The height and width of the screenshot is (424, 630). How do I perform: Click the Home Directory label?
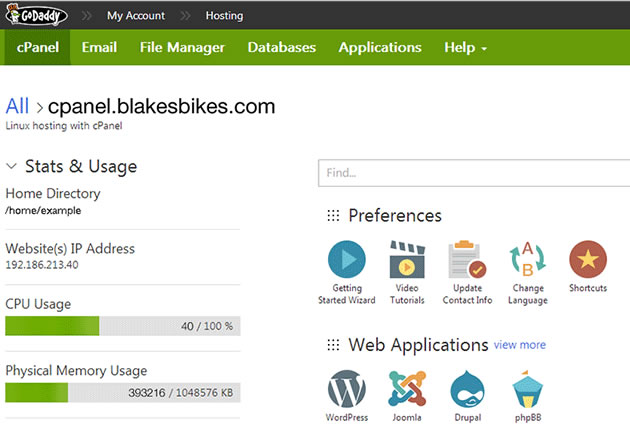point(53,194)
